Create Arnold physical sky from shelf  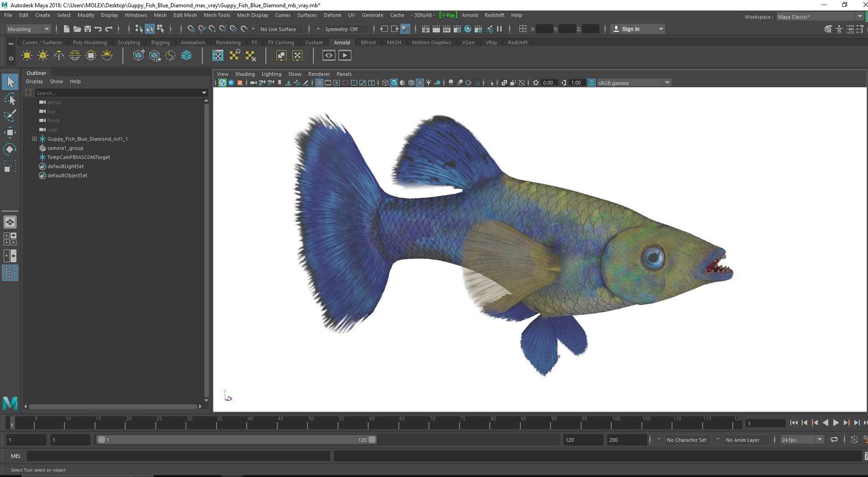(x=107, y=56)
